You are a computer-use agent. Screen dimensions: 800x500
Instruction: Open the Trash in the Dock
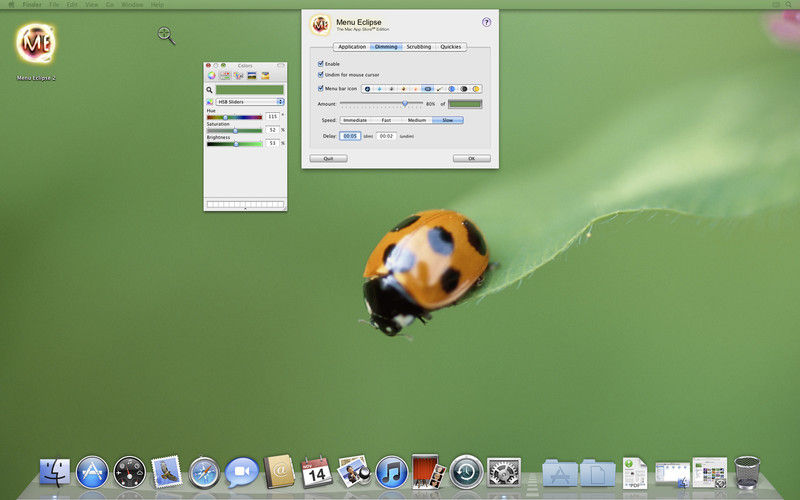[x=747, y=472]
